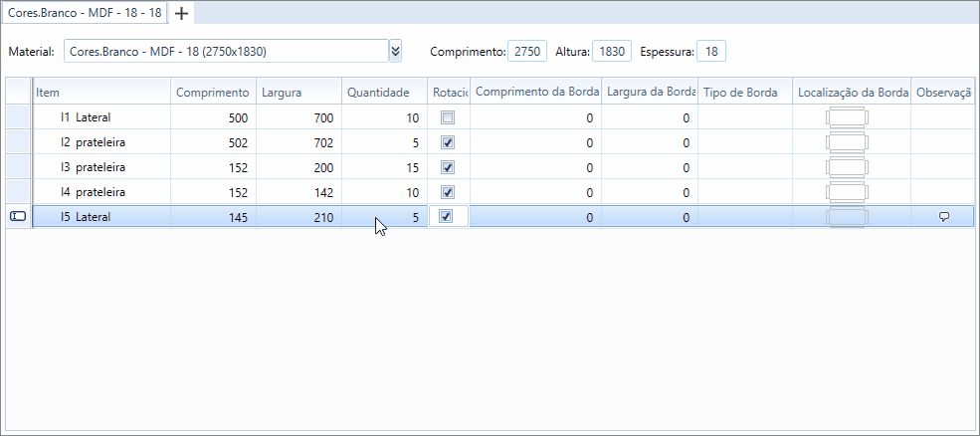Select the Cores.Branco - MDF - 18 tab
Image resolution: width=980 pixels, height=436 pixels.
pos(85,13)
